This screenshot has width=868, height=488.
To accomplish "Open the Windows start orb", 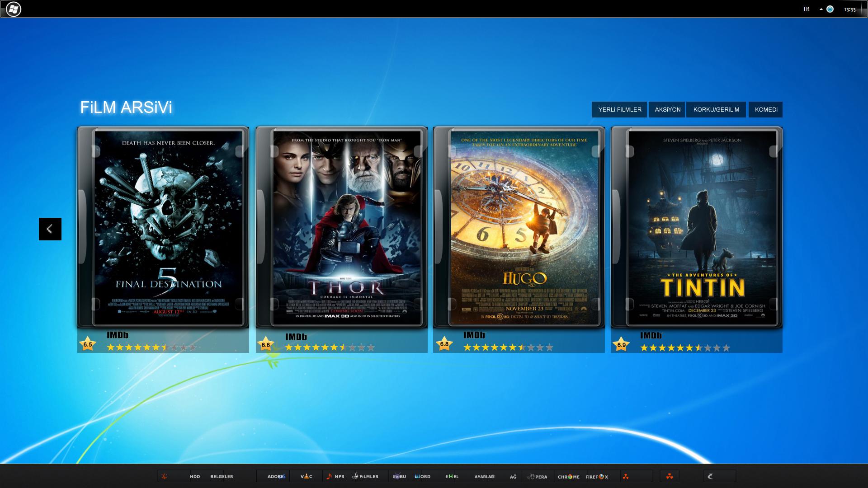I will [13, 9].
